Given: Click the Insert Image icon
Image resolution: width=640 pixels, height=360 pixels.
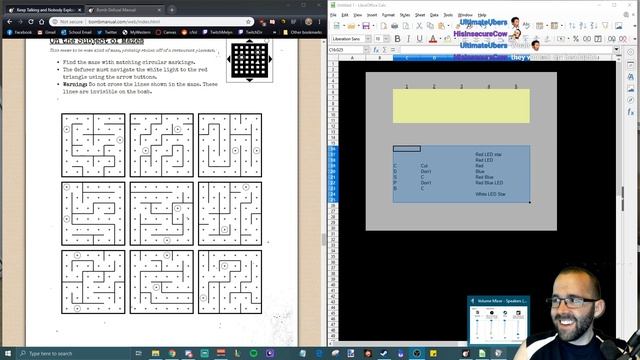Looking at the screenshot, I should coord(619,26).
